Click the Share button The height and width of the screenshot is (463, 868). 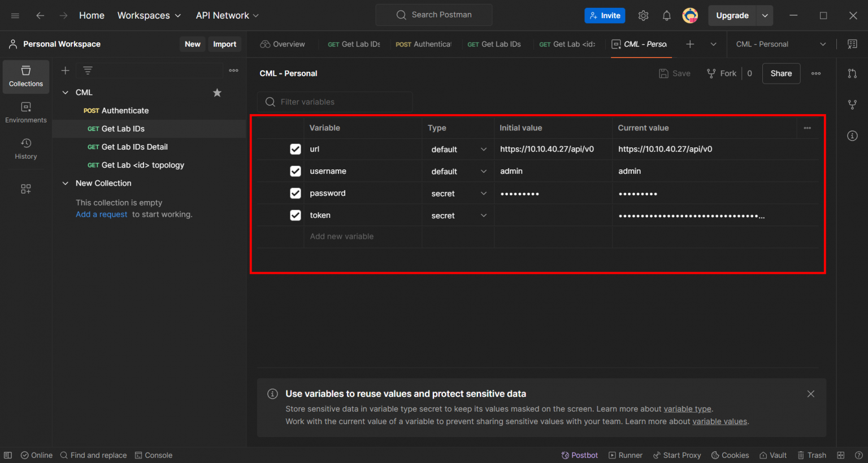click(x=781, y=73)
